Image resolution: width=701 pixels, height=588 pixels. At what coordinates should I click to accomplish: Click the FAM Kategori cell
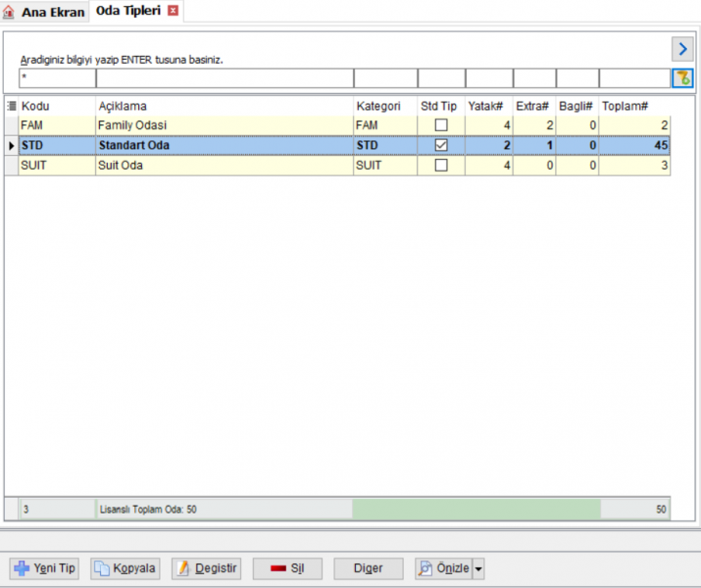(x=385, y=125)
